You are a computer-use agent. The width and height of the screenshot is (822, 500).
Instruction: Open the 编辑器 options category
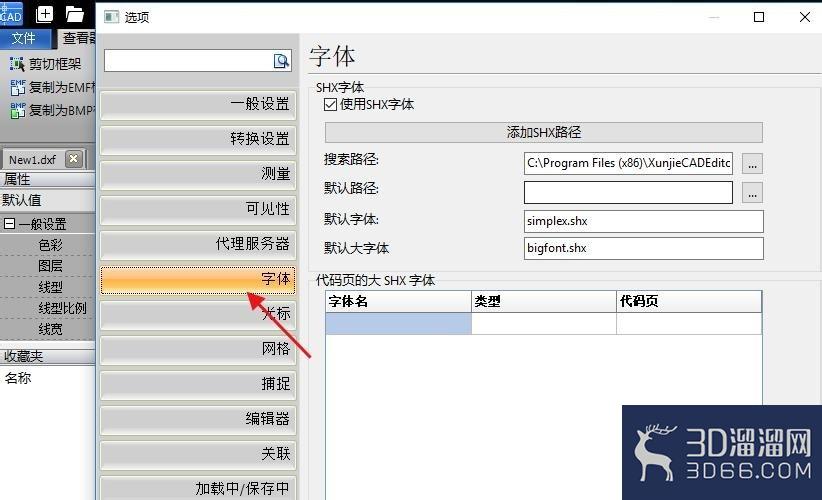(x=198, y=419)
